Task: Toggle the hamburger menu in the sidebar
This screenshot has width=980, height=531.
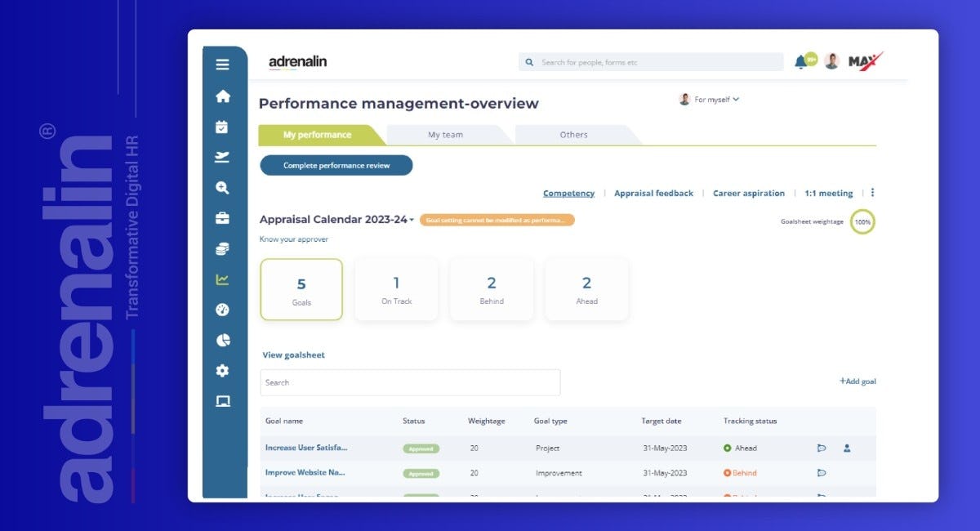Action: pyautogui.click(x=222, y=64)
